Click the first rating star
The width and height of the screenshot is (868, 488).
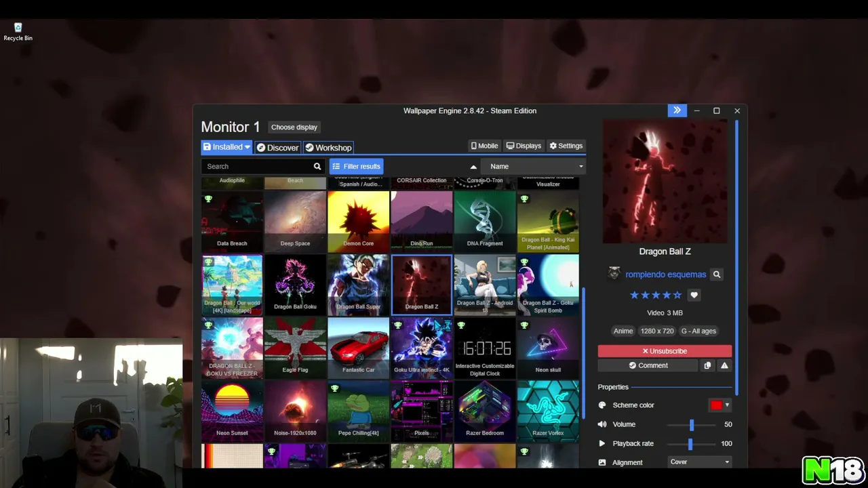634,295
